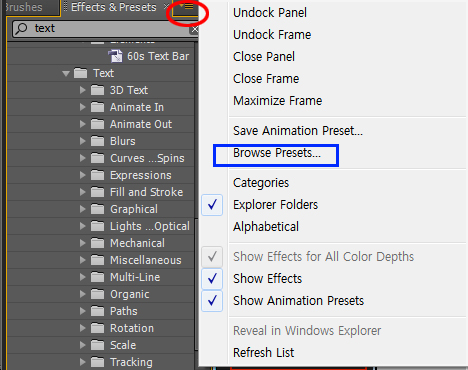The width and height of the screenshot is (468, 370).
Task: Toggle the Show Effects checkmark
Action: 212,279
